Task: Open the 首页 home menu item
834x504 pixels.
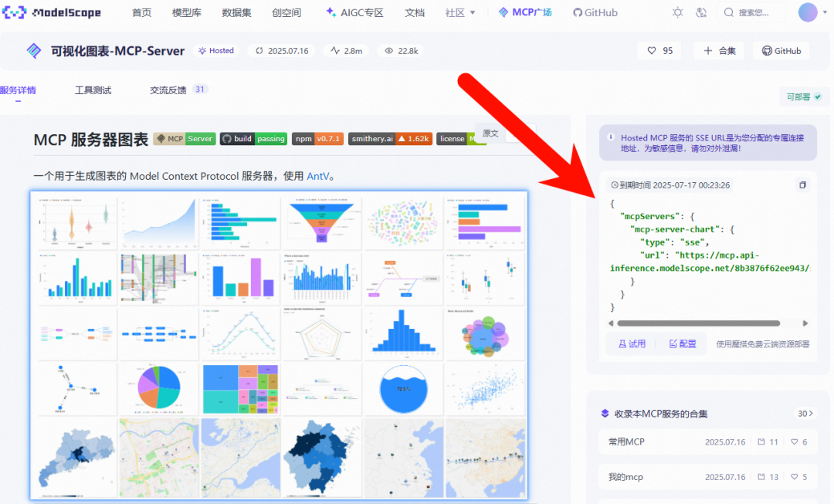Action: click(x=141, y=13)
